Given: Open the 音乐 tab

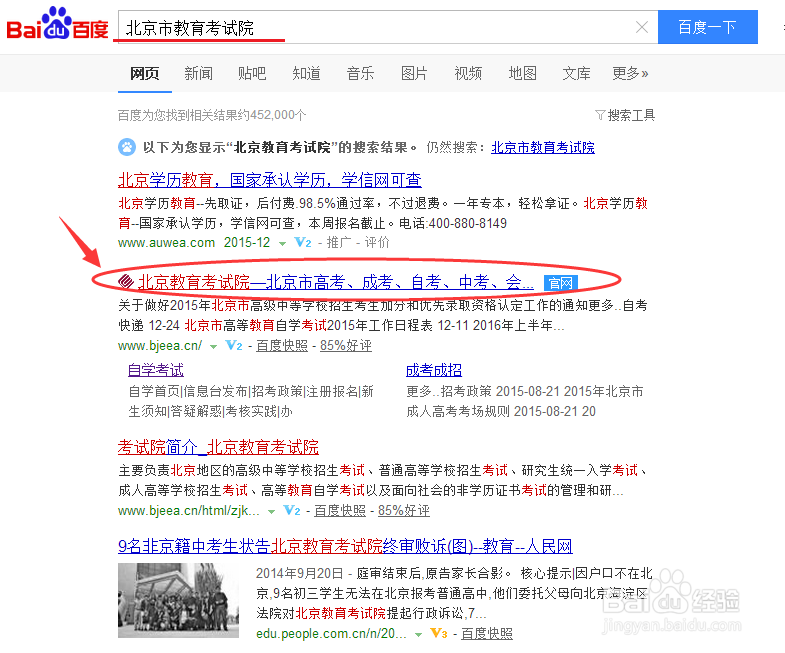Looking at the screenshot, I should pos(360,74).
